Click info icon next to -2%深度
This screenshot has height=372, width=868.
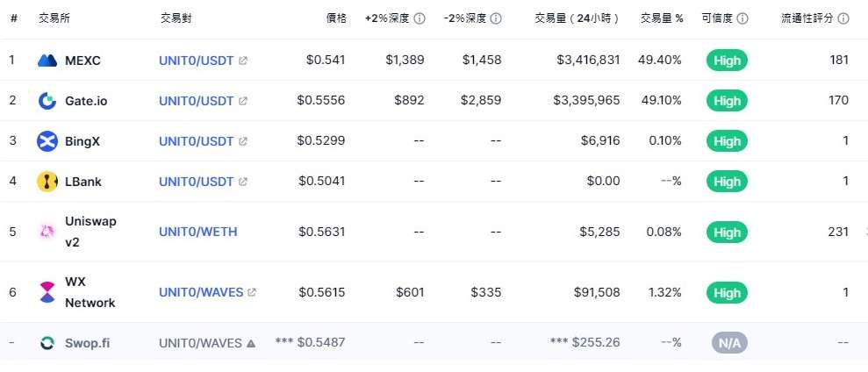(x=496, y=18)
